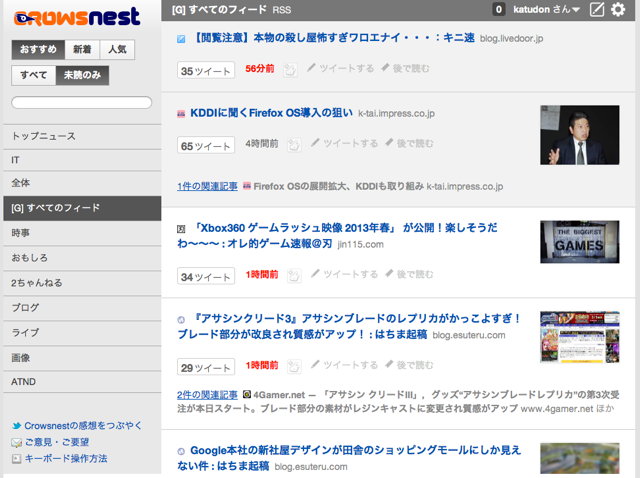
Task: Open the katudon さん user dropdown
Action: pyautogui.click(x=546, y=9)
